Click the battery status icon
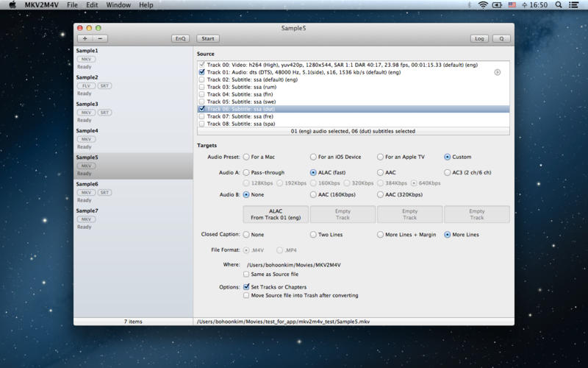Viewport: 588px width, 368px height. [x=498, y=5]
